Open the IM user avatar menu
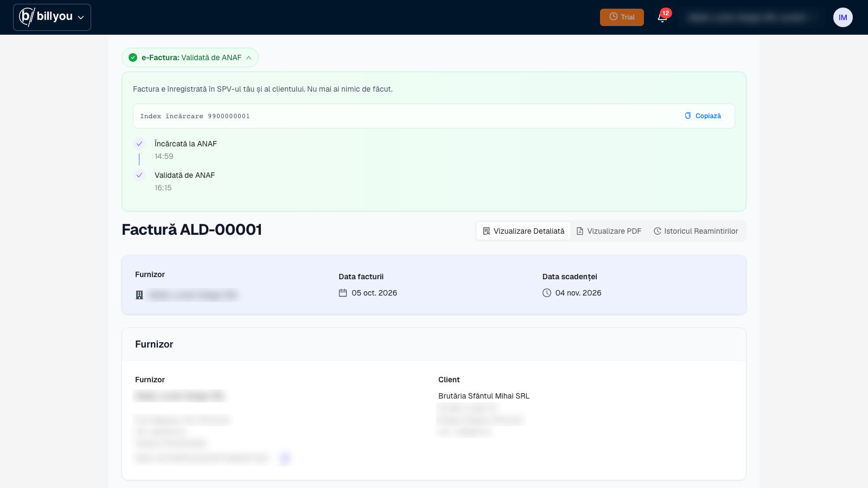 point(843,17)
